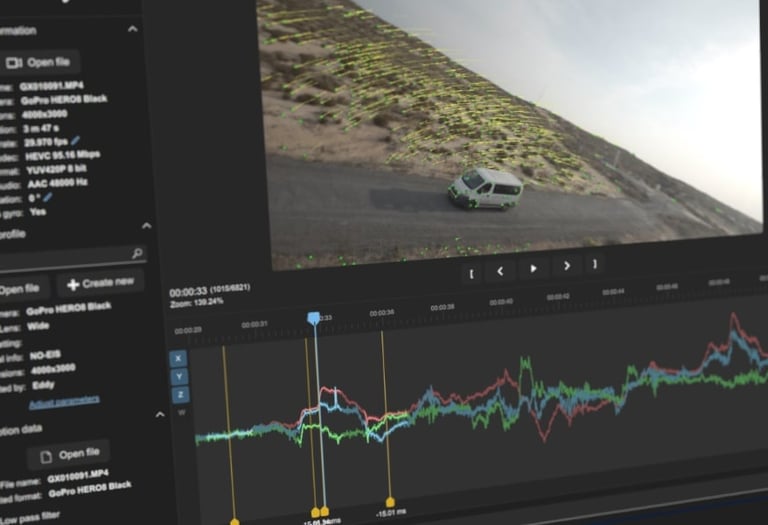The height and width of the screenshot is (525, 768).
Task: Click the Zoom 139.24% readout
Action: coord(196,303)
